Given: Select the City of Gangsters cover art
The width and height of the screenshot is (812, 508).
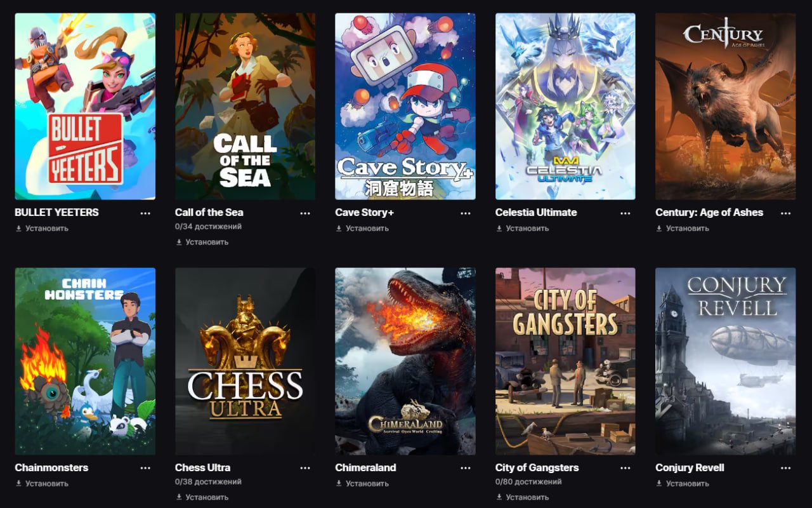Looking at the screenshot, I should pyautogui.click(x=565, y=361).
